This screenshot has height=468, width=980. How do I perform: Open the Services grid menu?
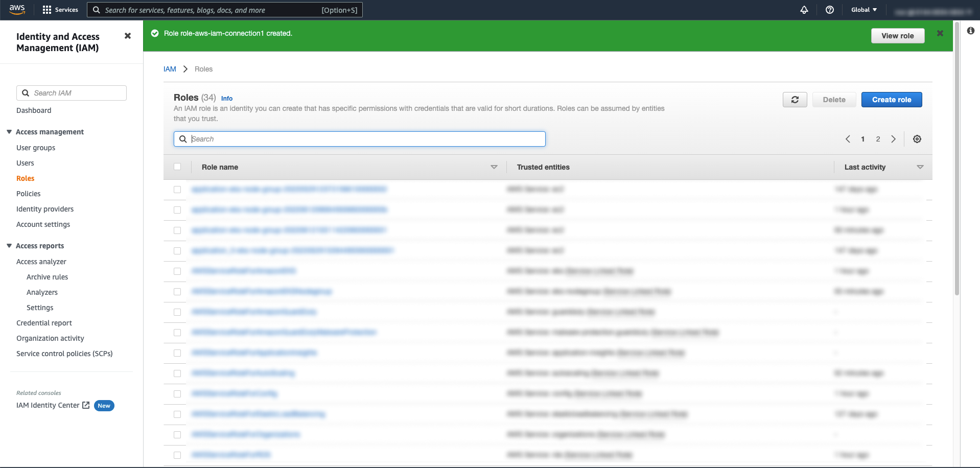coord(60,10)
